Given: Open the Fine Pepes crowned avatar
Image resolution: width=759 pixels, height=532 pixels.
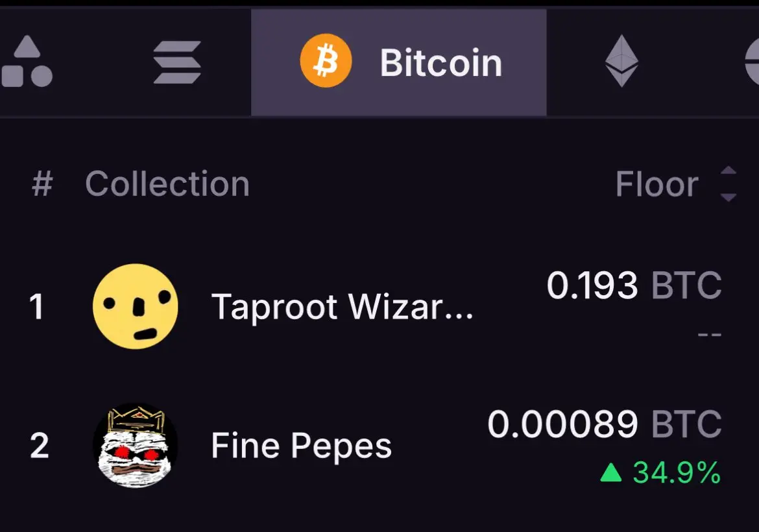Looking at the screenshot, I should point(135,445).
